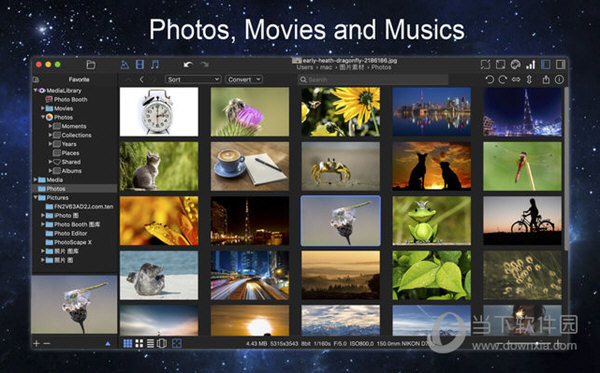Select the Pictures folder in sidebar
600x373 pixels.
click(x=57, y=197)
